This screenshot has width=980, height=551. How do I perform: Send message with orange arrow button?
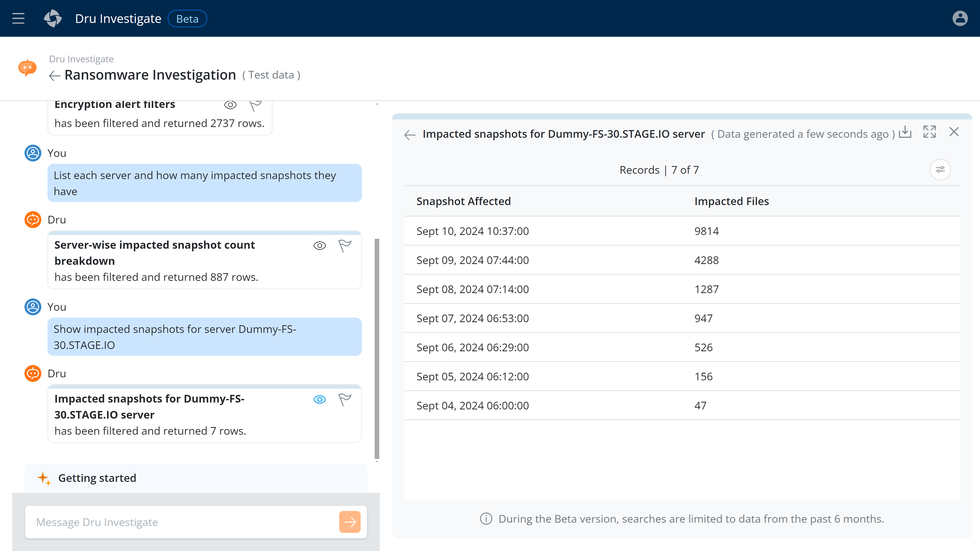point(350,522)
